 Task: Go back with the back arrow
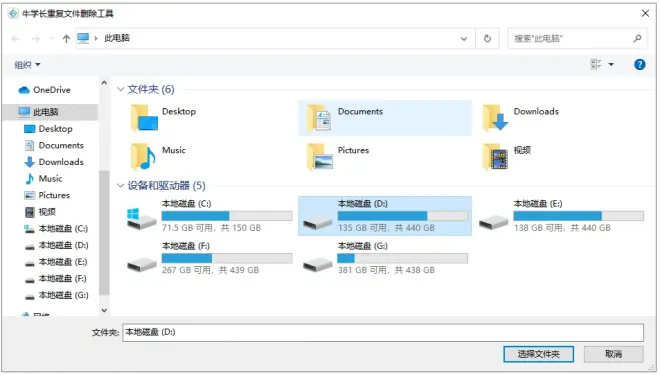click(16, 39)
